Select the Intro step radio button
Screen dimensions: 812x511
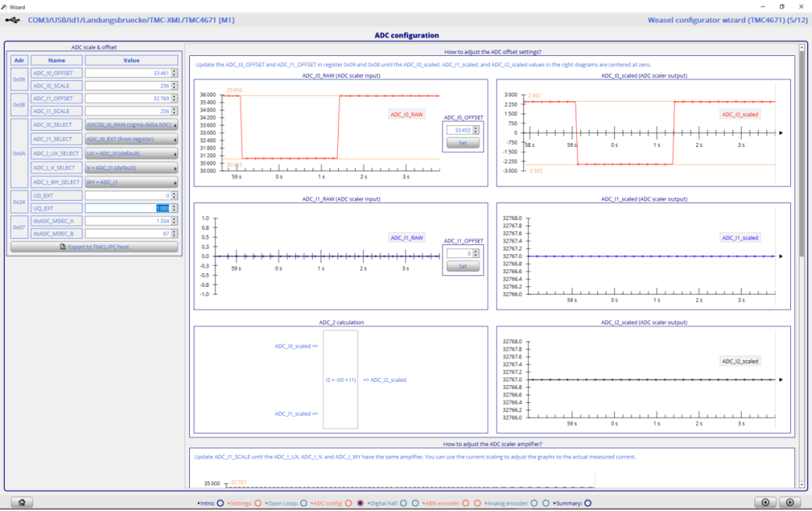[220, 503]
